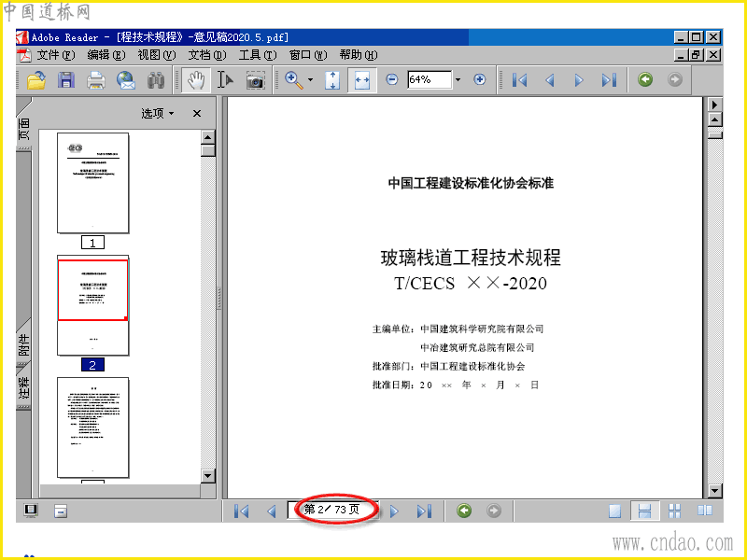Close the pages navigation panel
Viewport: 747px width, 560px height.
coord(197,113)
